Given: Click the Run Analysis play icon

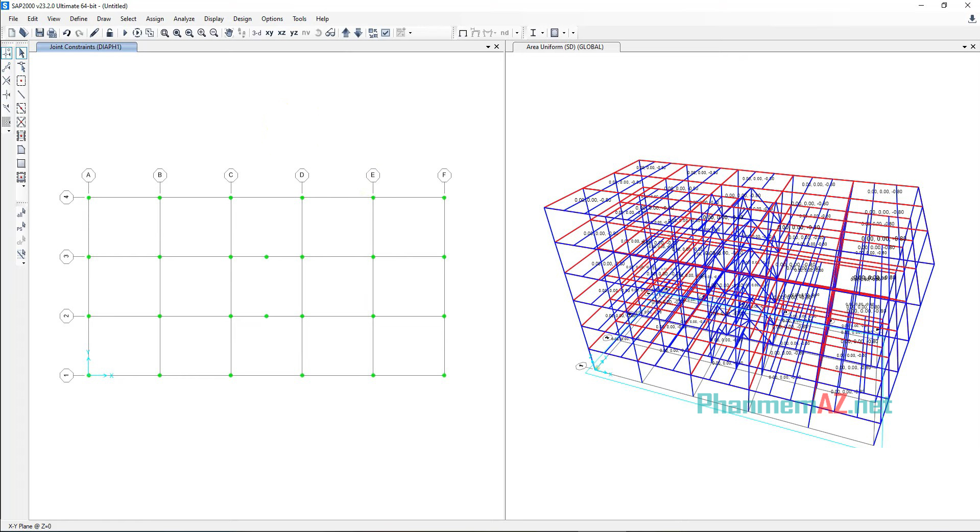Looking at the screenshot, I should (x=125, y=33).
